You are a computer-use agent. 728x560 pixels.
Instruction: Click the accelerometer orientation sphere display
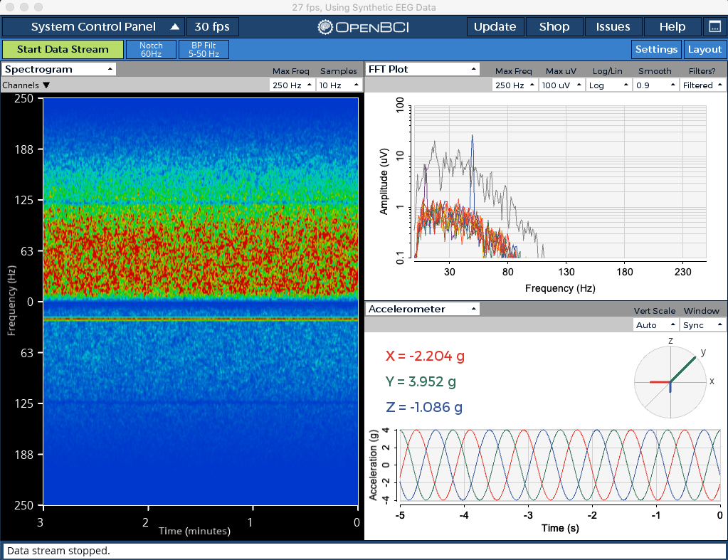(670, 382)
